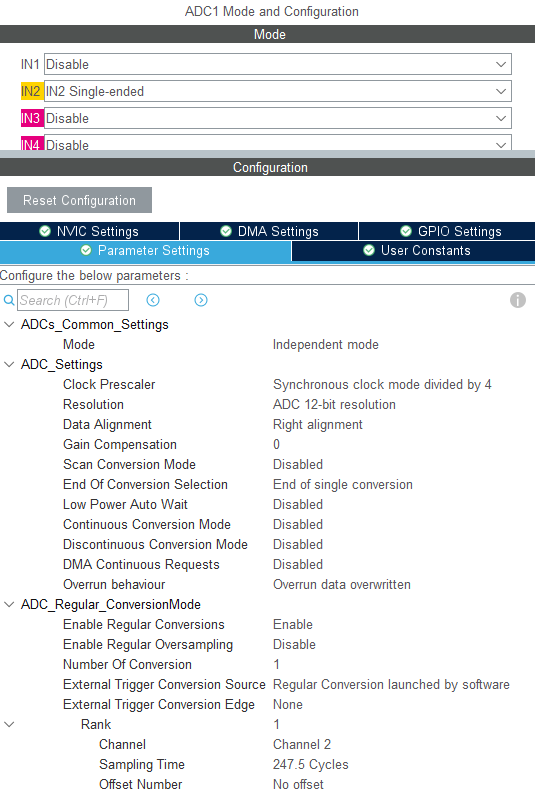Viewport: 535px width, 793px height.
Task: Open the User Constants tab
Action: (413, 251)
